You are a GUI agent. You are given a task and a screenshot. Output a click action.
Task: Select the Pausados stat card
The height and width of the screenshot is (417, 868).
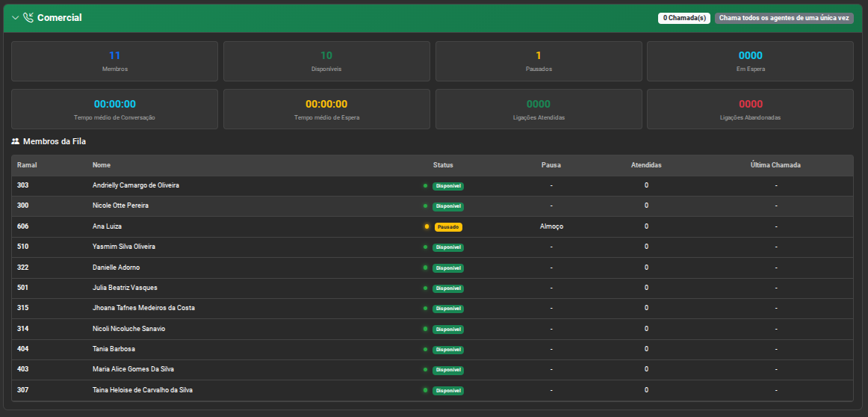[x=539, y=61]
